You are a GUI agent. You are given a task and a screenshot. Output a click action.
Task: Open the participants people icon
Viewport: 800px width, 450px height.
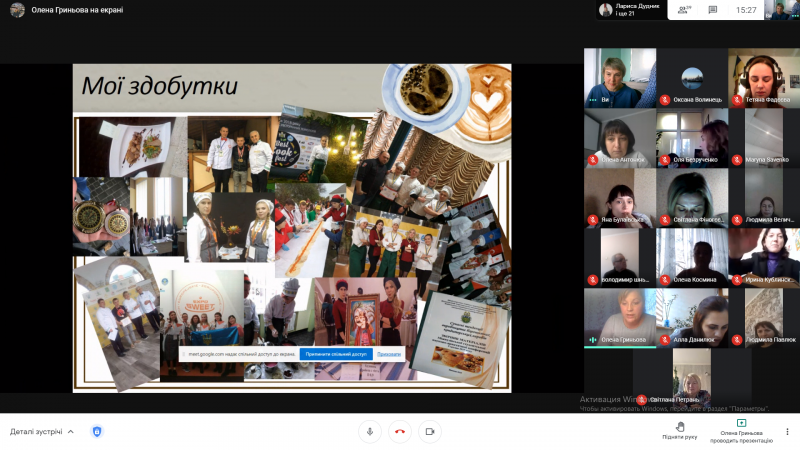point(685,10)
